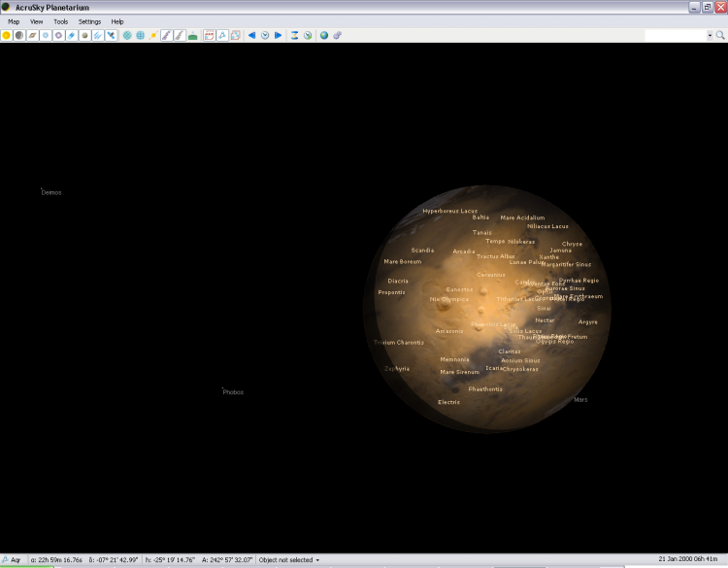Click Amazonis label on Mars
This screenshot has height=568, width=728.
coord(449,331)
